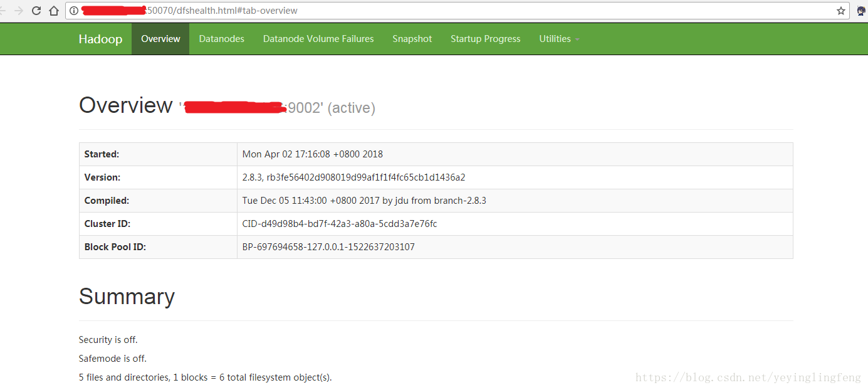View the Startup Progress tab
Viewport: 868px width, 390px height.
click(x=486, y=39)
